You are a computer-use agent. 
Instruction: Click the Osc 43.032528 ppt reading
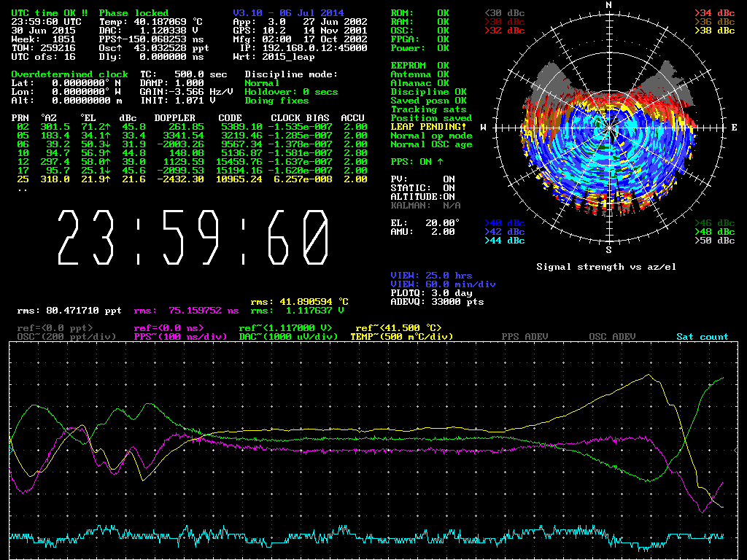(x=154, y=48)
